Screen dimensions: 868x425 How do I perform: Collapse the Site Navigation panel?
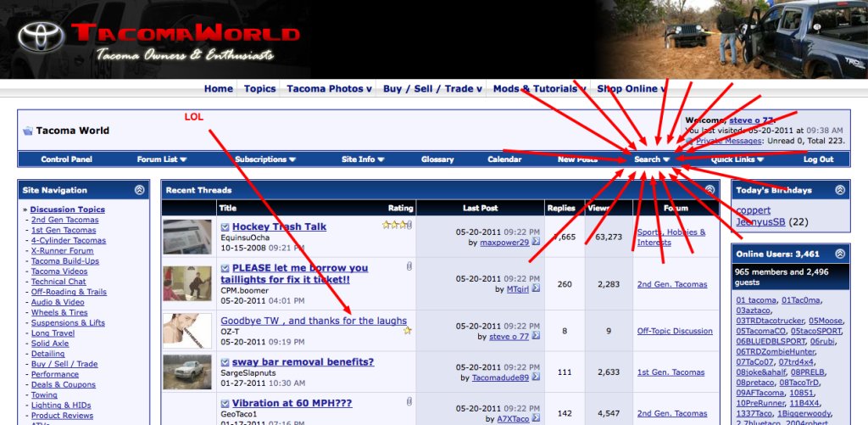(140, 189)
